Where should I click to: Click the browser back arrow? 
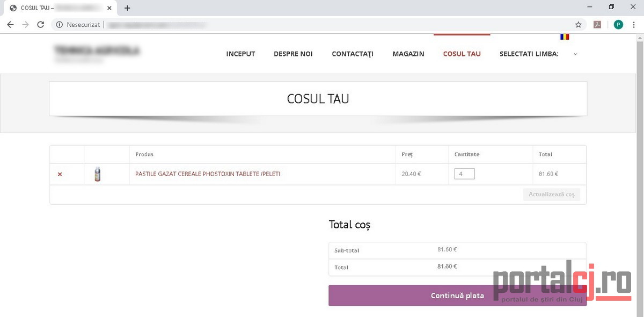coord(10,25)
